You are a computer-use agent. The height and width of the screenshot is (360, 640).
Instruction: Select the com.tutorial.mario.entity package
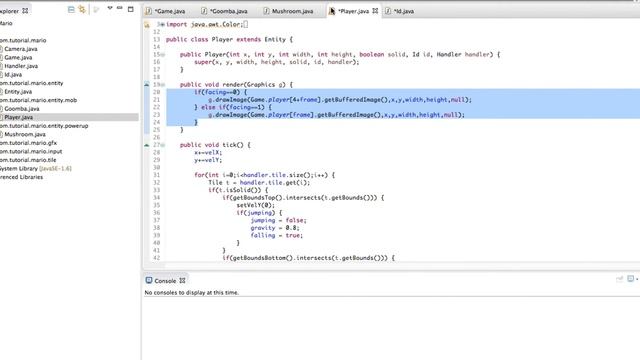coord(31,83)
